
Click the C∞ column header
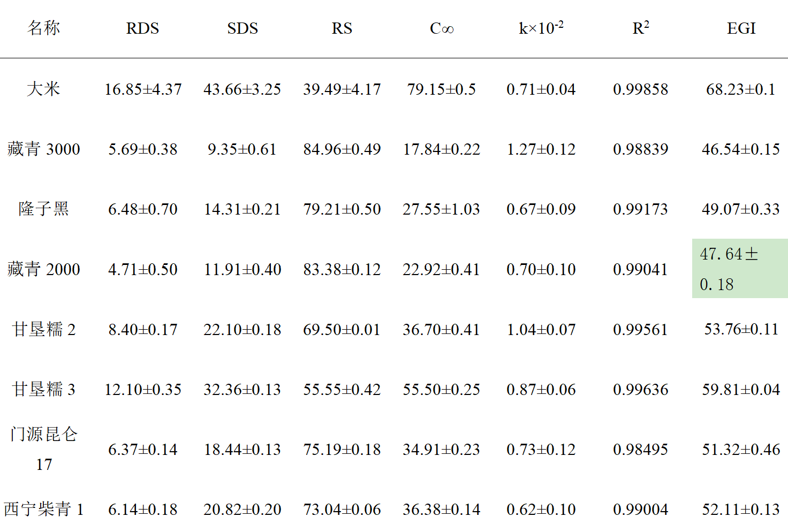coord(442,28)
